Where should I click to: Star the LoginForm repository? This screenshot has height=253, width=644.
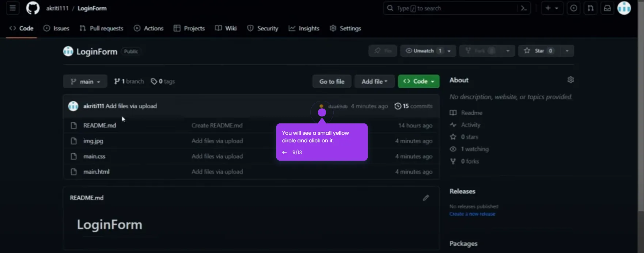click(x=539, y=51)
